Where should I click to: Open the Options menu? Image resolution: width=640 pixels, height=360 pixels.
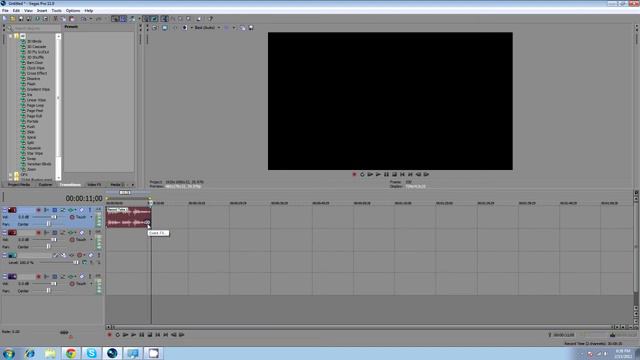coord(73,11)
